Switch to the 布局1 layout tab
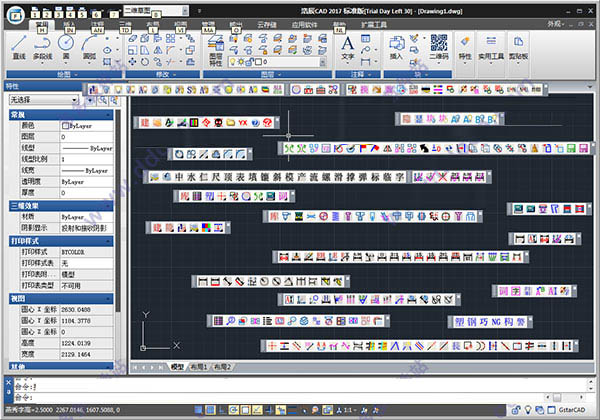 (199, 367)
